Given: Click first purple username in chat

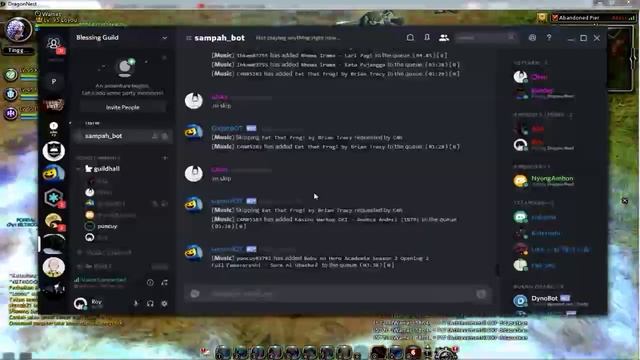Looking at the screenshot, I should tap(220, 97).
